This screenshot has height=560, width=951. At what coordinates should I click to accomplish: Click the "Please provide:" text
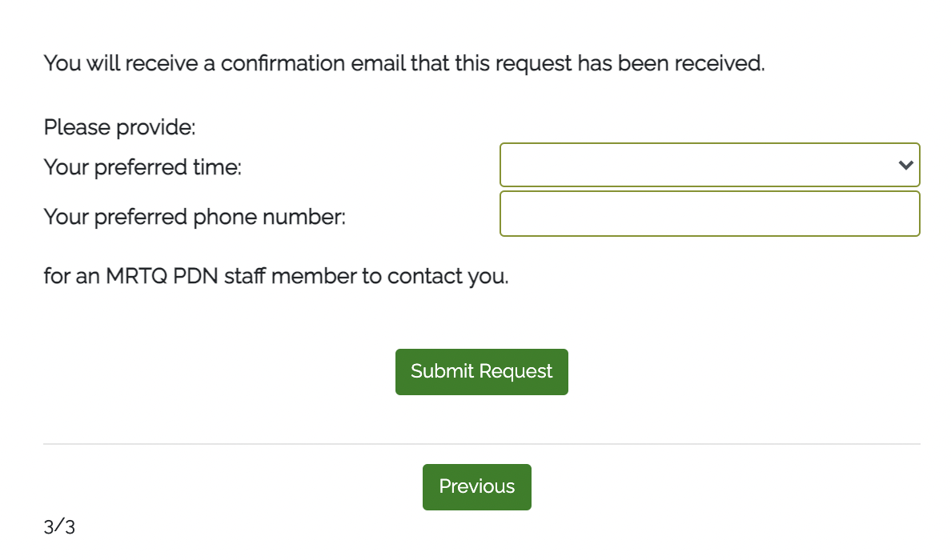pos(119,127)
